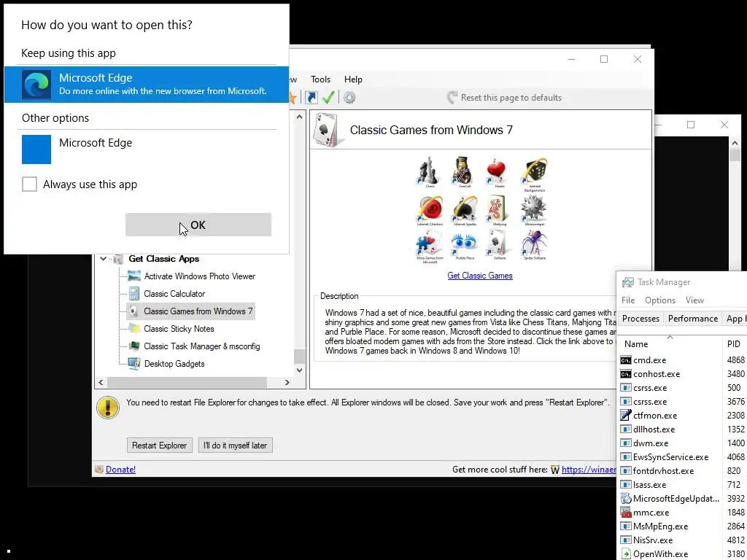Click the tree horizontal scrollbar thumb
Image resolution: width=747 pixels, height=560 pixels.
pos(187,382)
